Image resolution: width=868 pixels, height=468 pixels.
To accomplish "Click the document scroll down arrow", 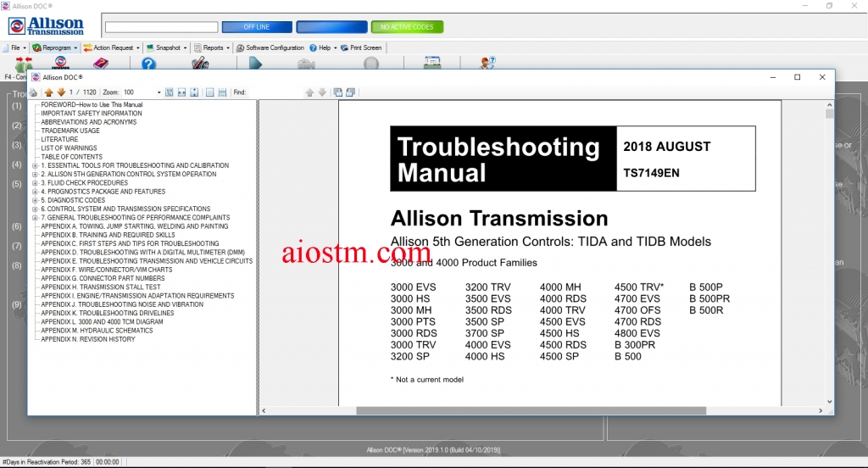I will click(x=829, y=402).
